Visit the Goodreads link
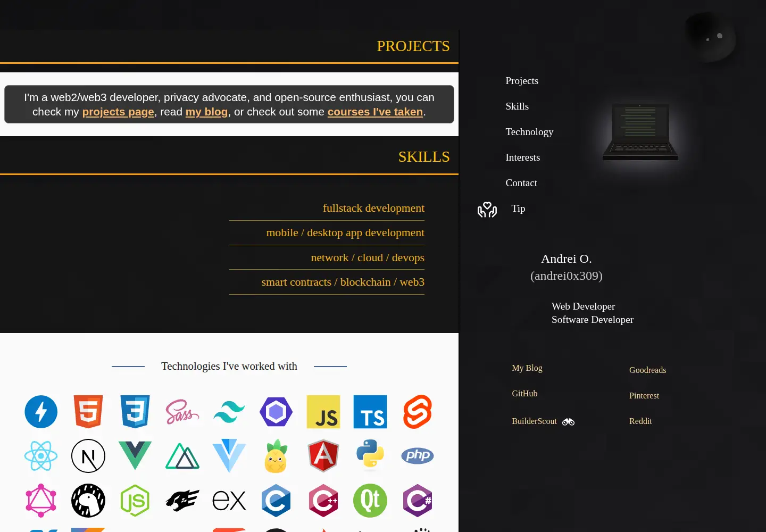The image size is (766, 532). click(x=647, y=370)
